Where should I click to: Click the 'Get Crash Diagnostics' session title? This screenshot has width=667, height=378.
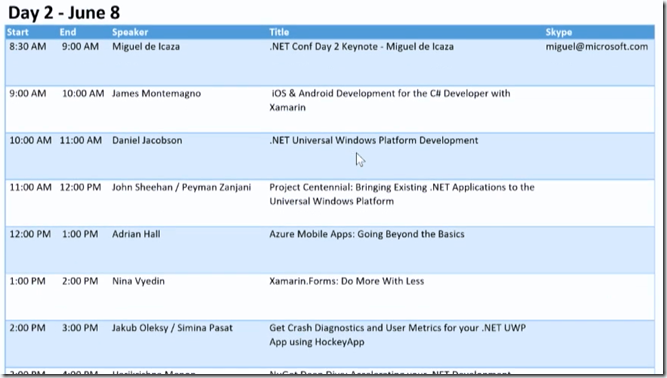click(x=398, y=335)
